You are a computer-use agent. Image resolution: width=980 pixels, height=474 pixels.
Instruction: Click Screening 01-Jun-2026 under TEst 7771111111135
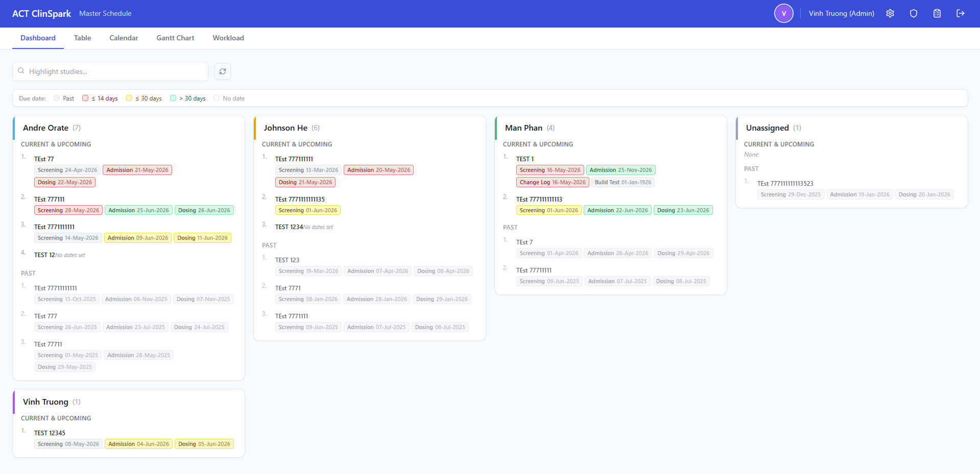[308, 210]
